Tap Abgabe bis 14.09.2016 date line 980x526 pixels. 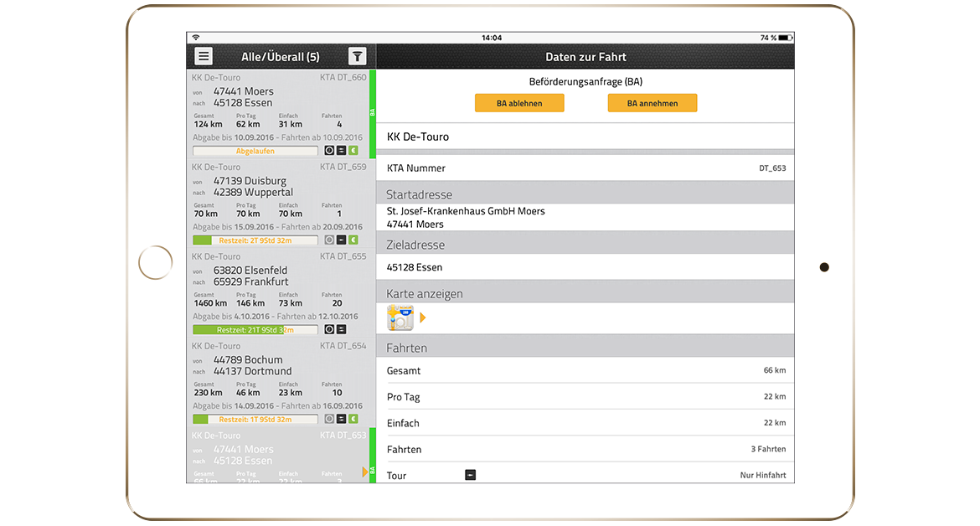277,405
